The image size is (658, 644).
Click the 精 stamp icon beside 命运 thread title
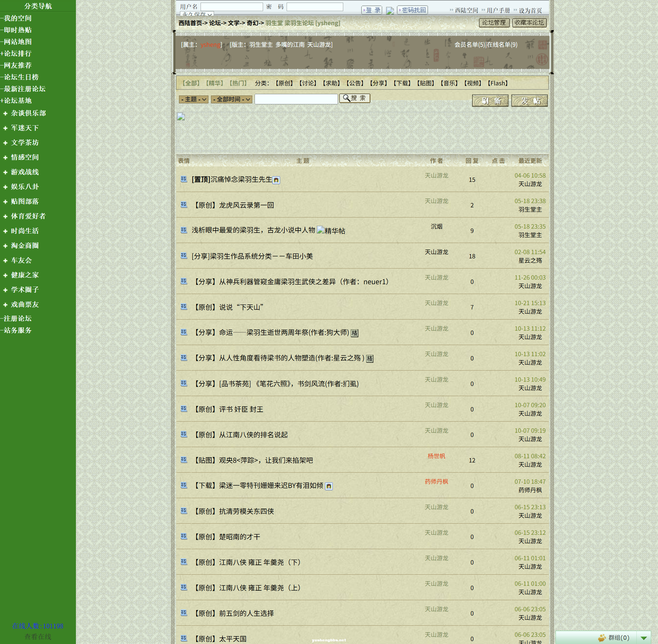point(355,333)
